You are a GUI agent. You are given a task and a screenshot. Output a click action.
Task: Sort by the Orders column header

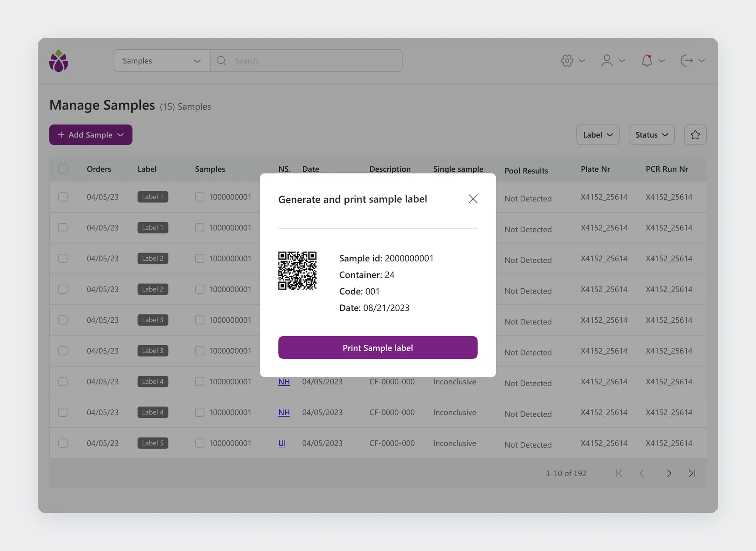point(99,169)
